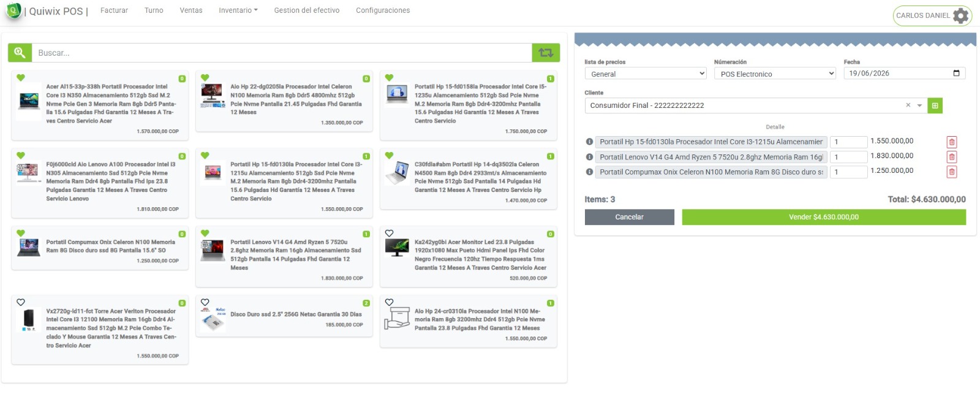Viewport: 980px width, 396px height.
Task: Click the 520.000,00 COP price
Action: pos(529,278)
